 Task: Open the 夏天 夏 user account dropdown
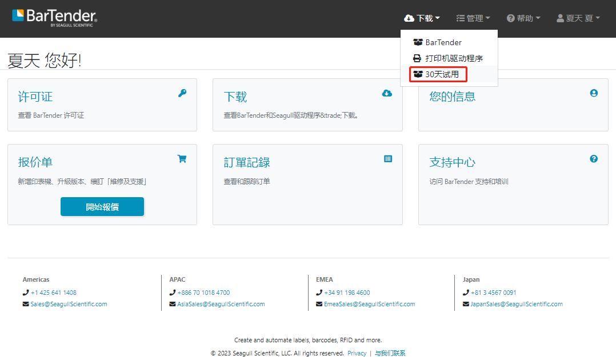tap(578, 18)
